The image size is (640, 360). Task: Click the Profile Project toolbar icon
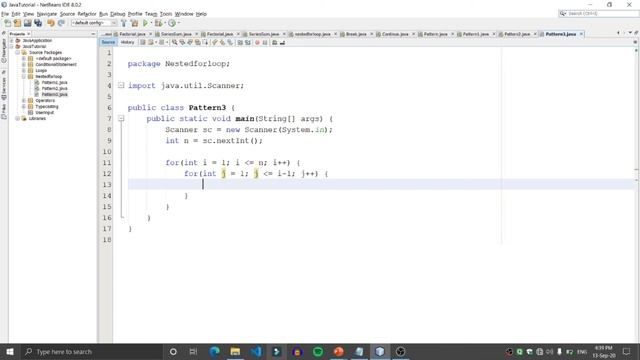coord(172,23)
